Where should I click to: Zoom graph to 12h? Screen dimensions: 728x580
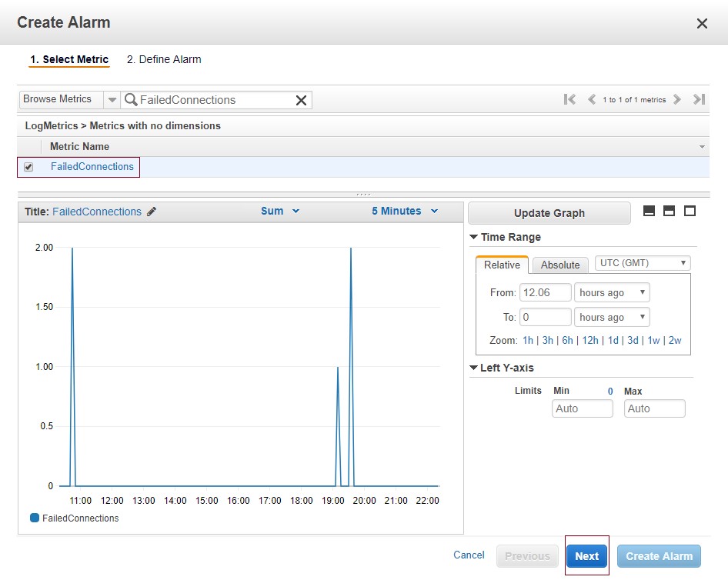click(590, 340)
